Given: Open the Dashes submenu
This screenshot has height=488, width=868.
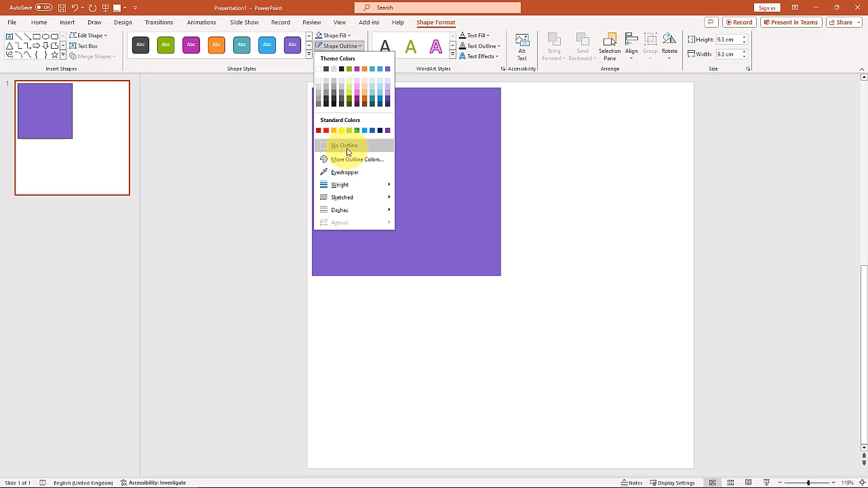Looking at the screenshot, I should coord(354,210).
